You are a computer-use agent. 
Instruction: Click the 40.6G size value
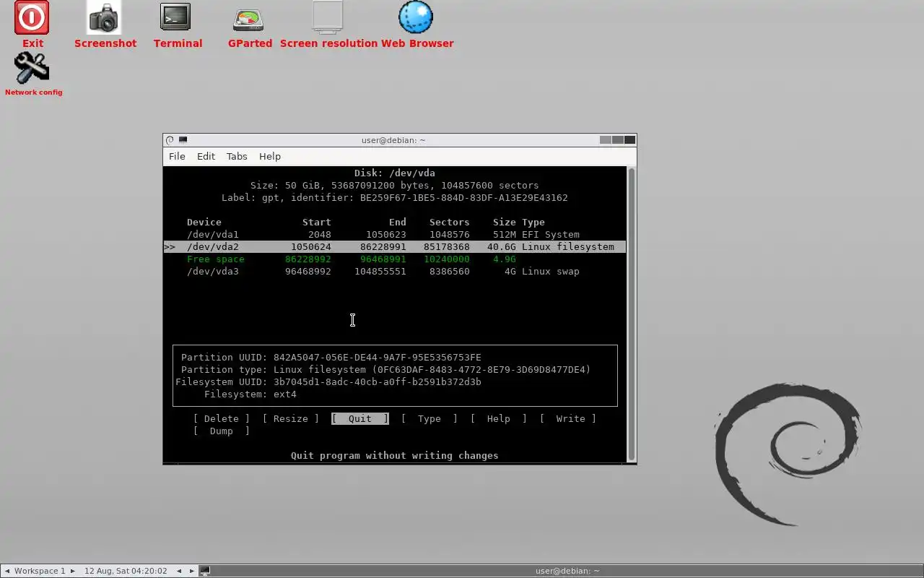tap(502, 247)
